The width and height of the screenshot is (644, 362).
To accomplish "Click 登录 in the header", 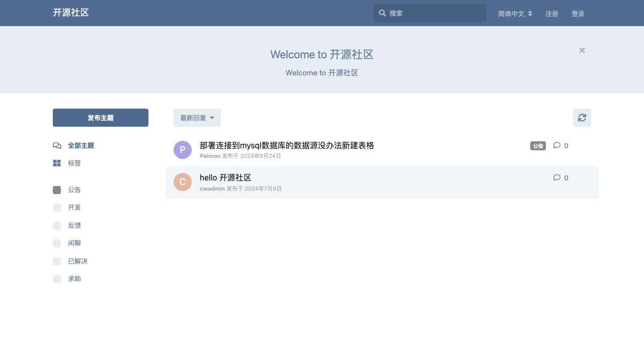I will pos(578,14).
